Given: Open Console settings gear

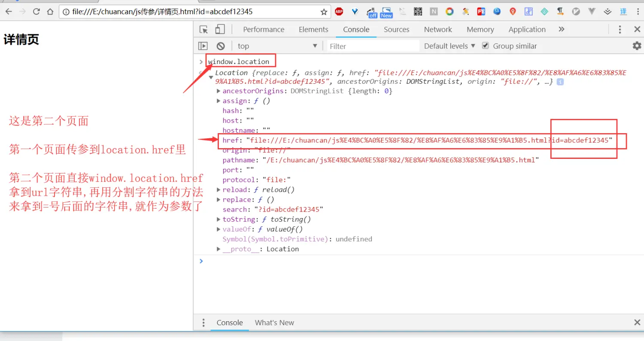Looking at the screenshot, I should pos(637,46).
